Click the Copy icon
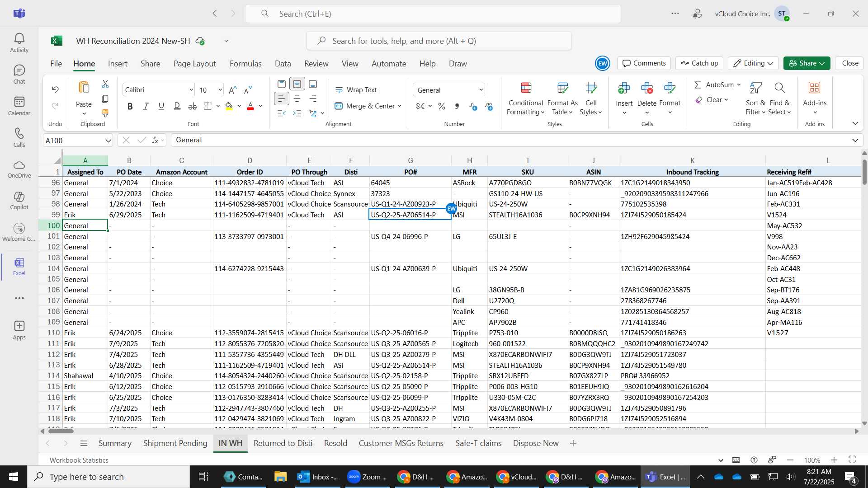 click(x=105, y=99)
